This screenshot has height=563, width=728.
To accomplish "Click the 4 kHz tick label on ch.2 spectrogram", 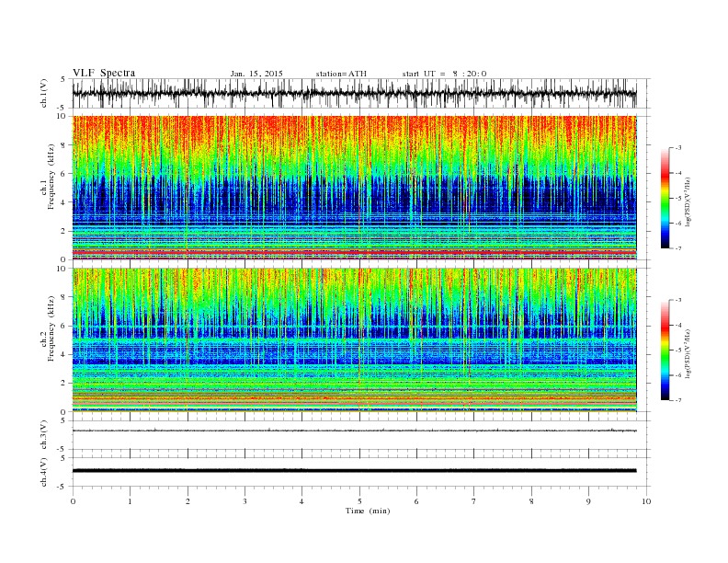I will [64, 355].
